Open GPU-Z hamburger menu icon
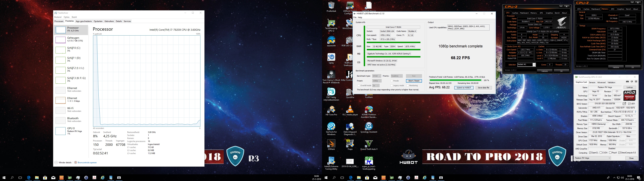Image resolution: width=644 pixels, height=181 pixels. pos(636,81)
